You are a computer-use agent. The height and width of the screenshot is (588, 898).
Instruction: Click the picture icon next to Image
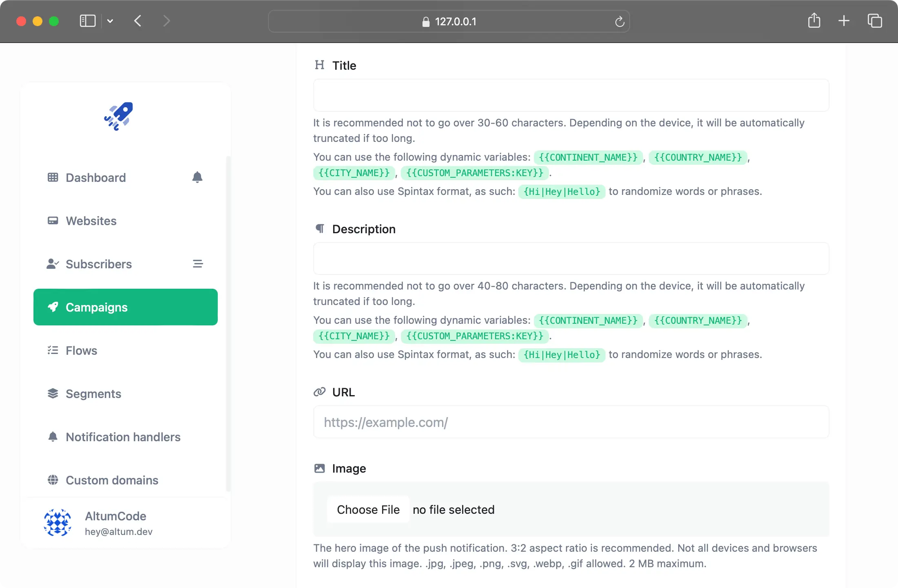319,468
